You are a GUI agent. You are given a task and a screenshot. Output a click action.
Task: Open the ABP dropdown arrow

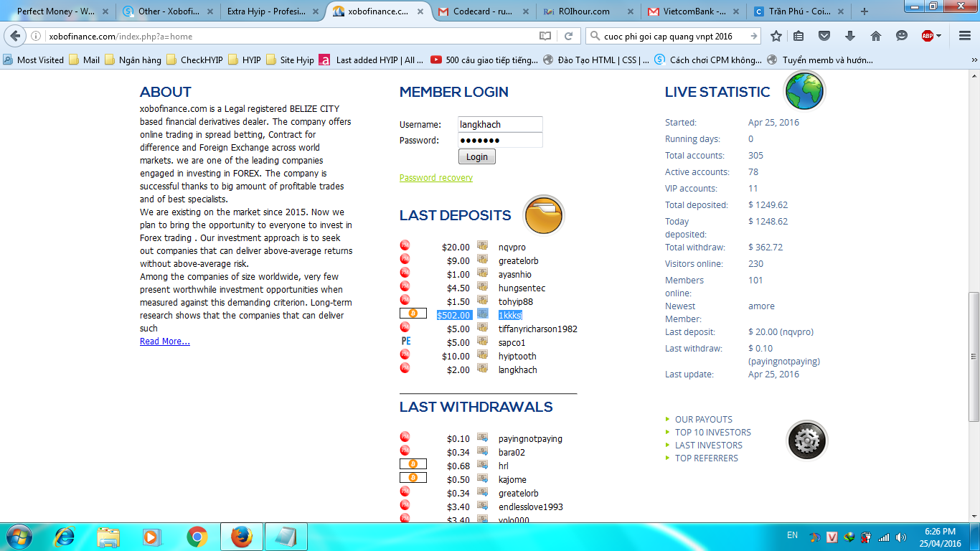(x=939, y=36)
